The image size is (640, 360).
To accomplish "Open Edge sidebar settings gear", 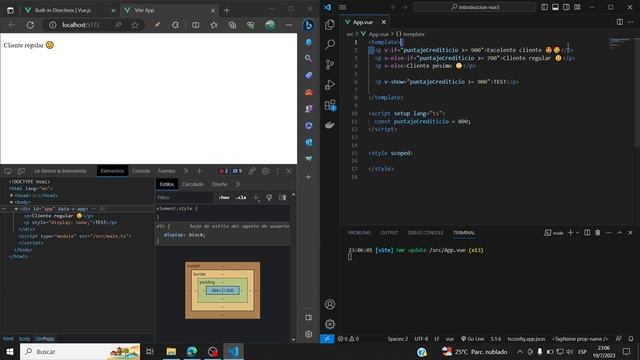I will tap(309, 334).
